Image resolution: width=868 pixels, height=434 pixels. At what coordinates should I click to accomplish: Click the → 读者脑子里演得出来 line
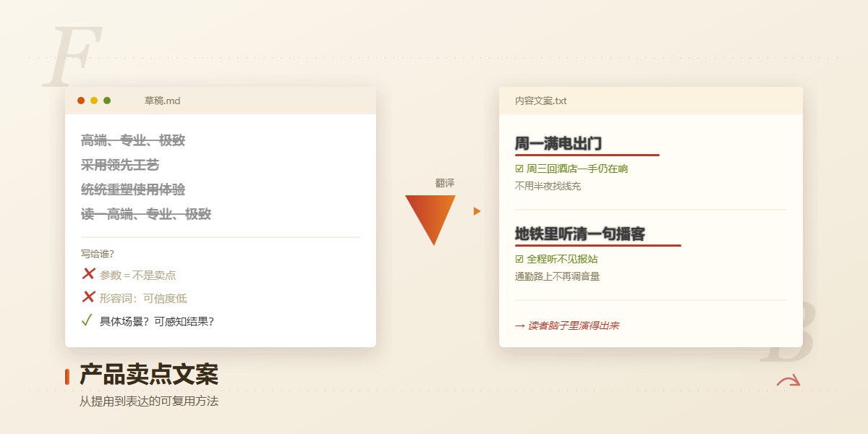[x=567, y=325]
